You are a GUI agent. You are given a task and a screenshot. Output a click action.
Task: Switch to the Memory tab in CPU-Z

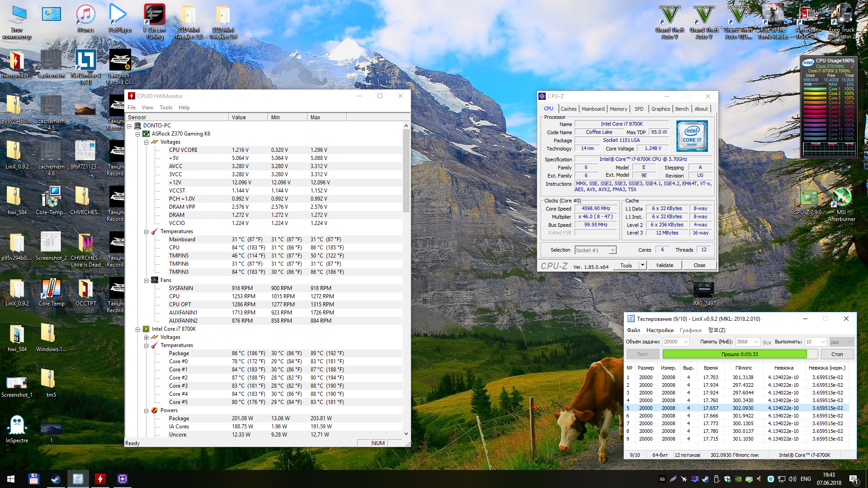click(x=618, y=109)
